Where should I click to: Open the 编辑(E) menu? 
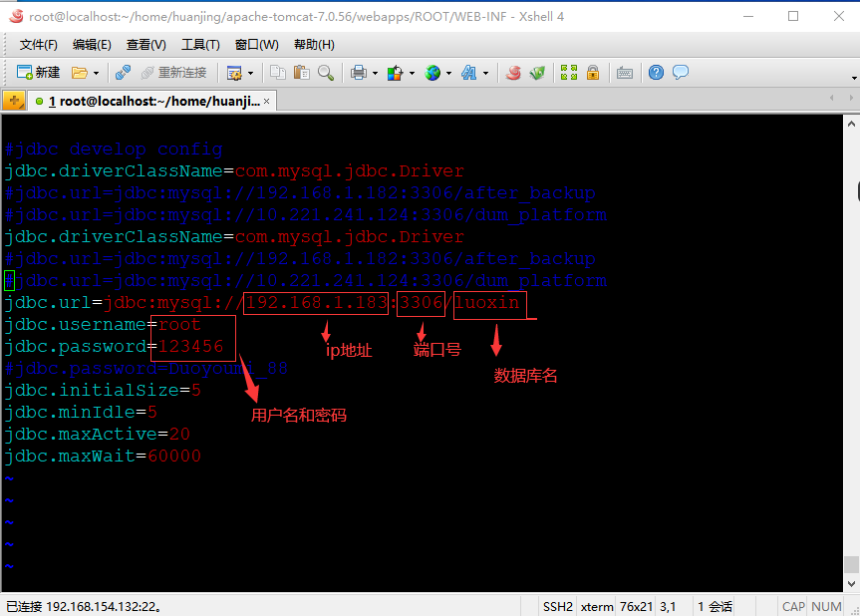pos(92,45)
